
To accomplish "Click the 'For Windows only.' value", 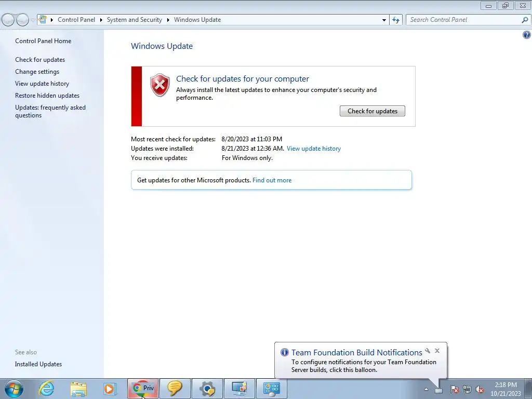I will (x=247, y=158).
